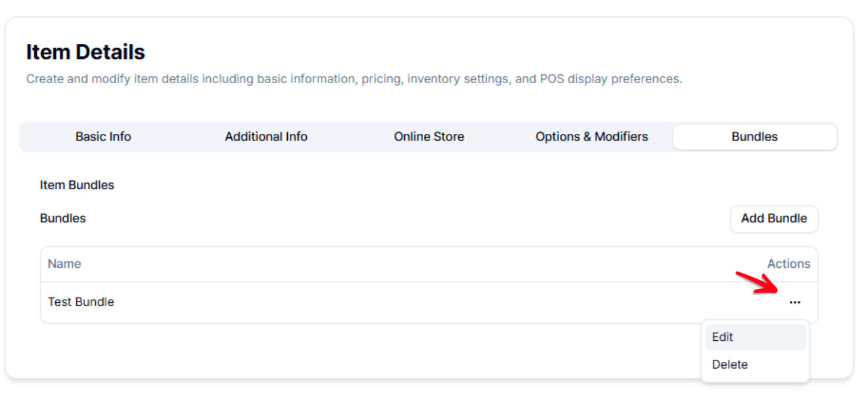The width and height of the screenshot is (868, 405).
Task: Select the Test Bundle row name
Action: tap(81, 302)
